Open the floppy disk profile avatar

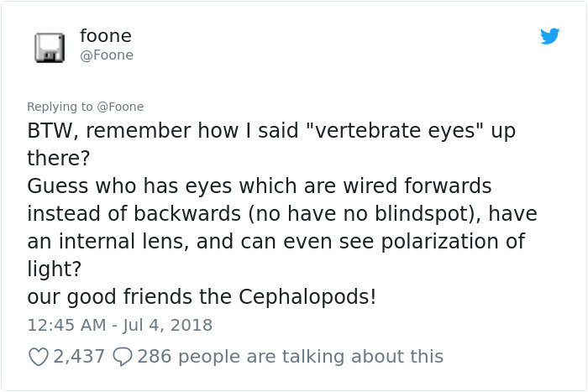click(x=50, y=48)
